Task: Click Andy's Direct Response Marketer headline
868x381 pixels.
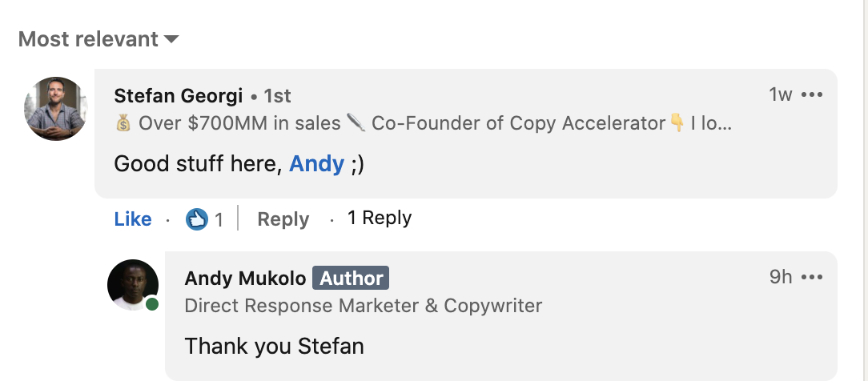Action: (x=364, y=306)
